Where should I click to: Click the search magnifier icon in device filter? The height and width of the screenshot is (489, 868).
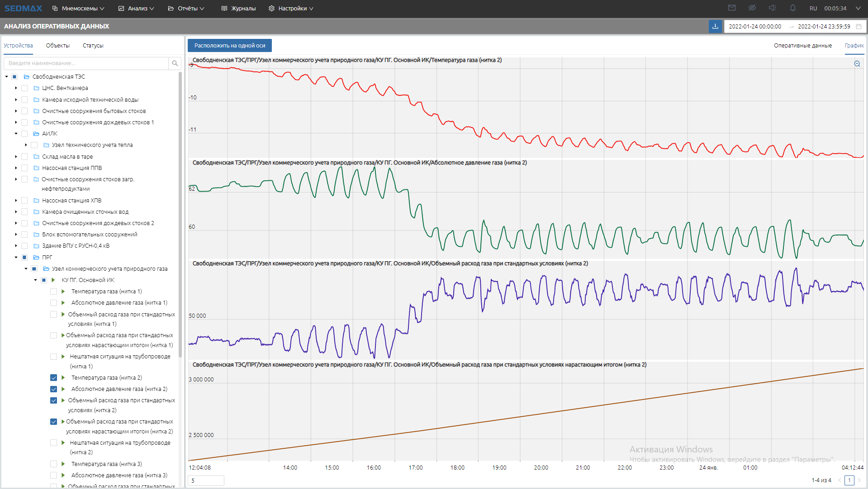click(x=175, y=63)
